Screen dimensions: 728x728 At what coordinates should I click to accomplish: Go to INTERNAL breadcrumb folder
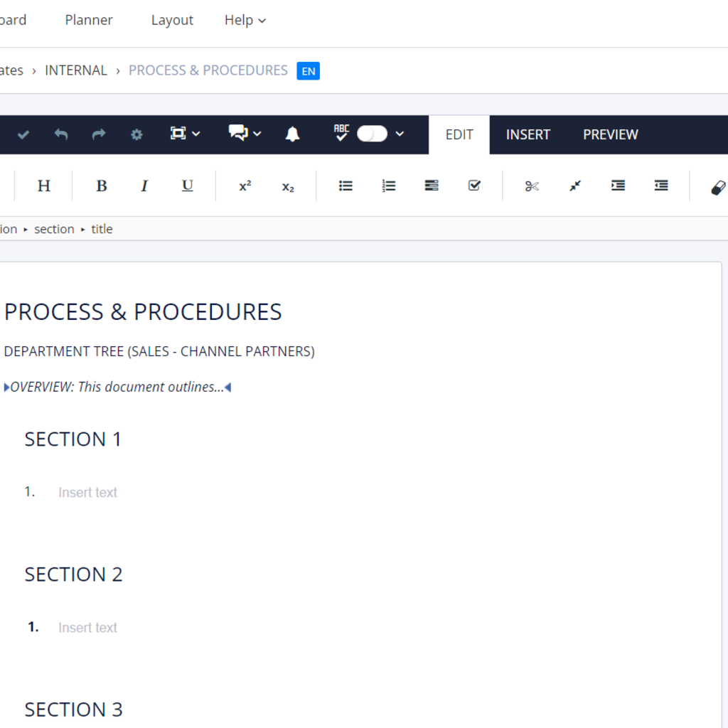pyautogui.click(x=76, y=70)
